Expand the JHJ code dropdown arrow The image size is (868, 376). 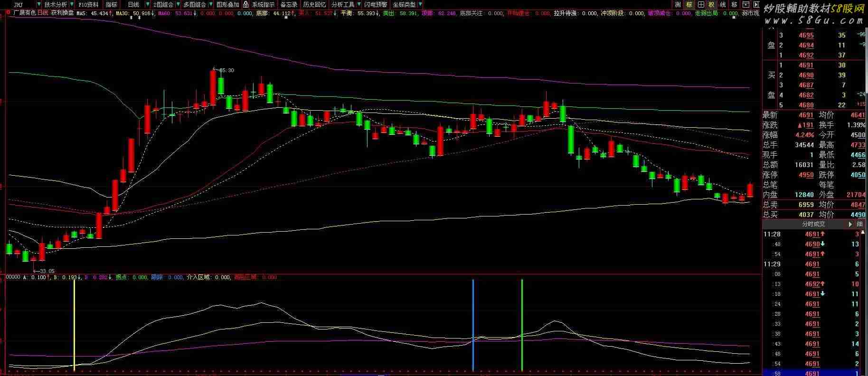click(x=39, y=4)
